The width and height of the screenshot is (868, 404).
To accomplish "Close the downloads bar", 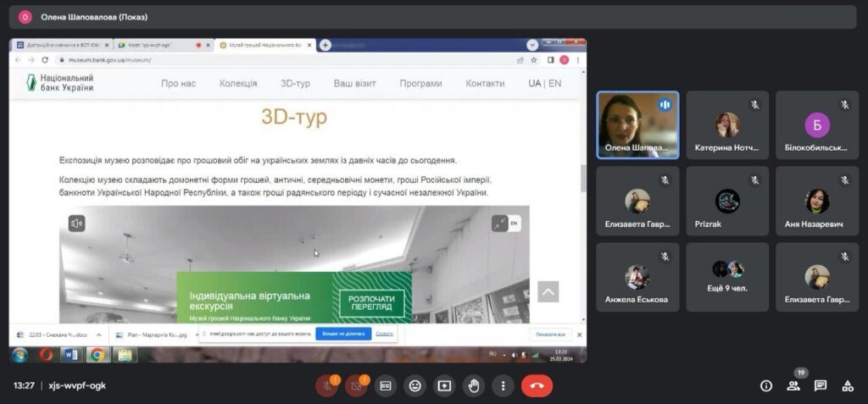I will pos(580,335).
